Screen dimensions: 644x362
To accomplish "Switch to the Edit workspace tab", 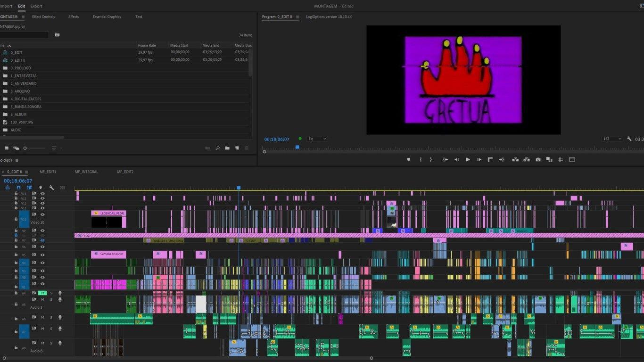I will (x=22, y=6).
